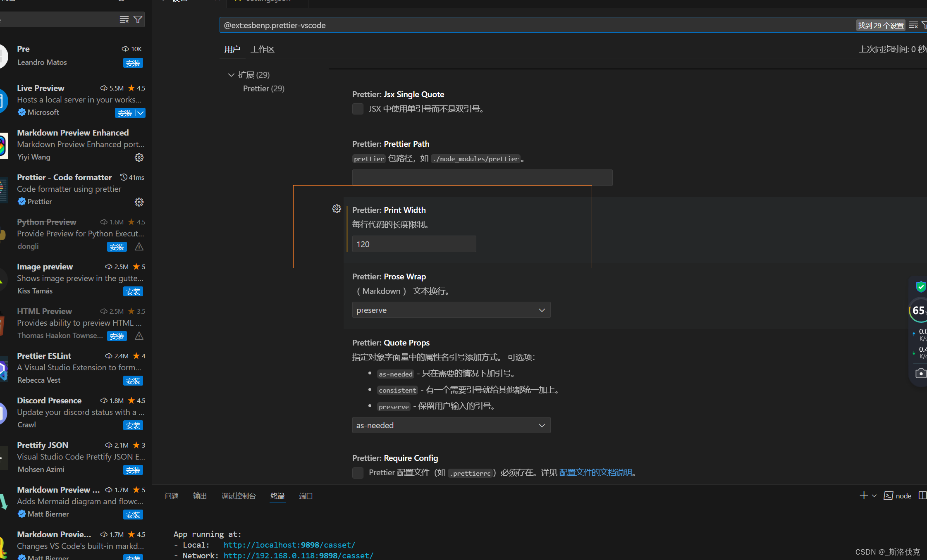Screen dimensions: 927x560
Task: Click the clear extensions search results icon
Action: 124,19
